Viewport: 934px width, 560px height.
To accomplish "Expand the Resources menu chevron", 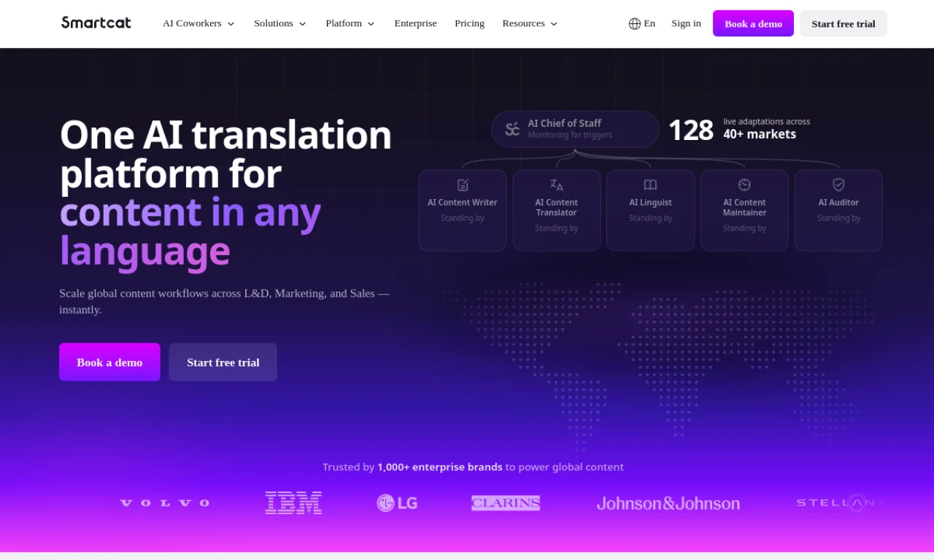I will 554,24.
